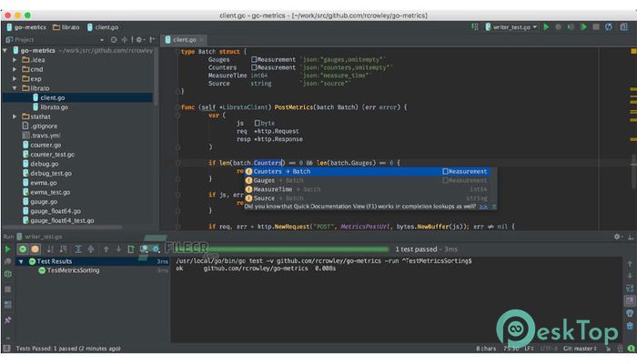Click the collapse all icon in Project panel header

(125, 40)
